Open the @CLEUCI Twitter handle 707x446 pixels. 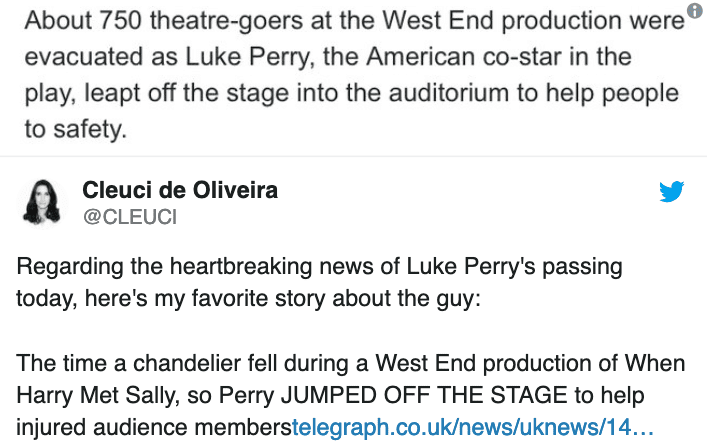[129, 216]
